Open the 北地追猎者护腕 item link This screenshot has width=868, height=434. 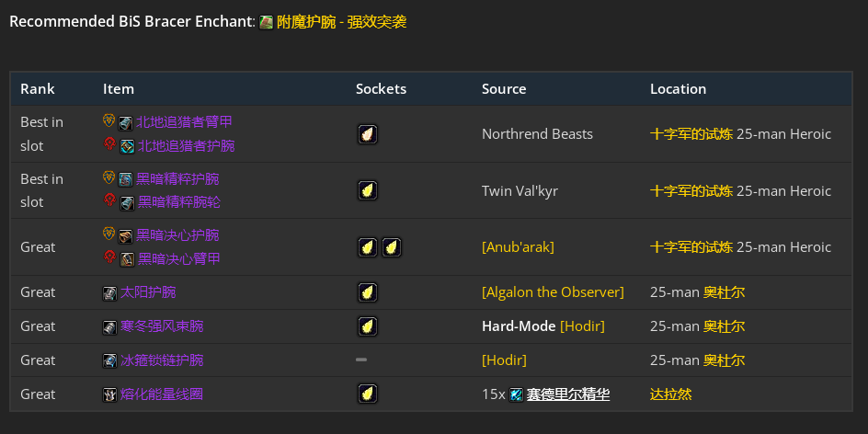[186, 145]
